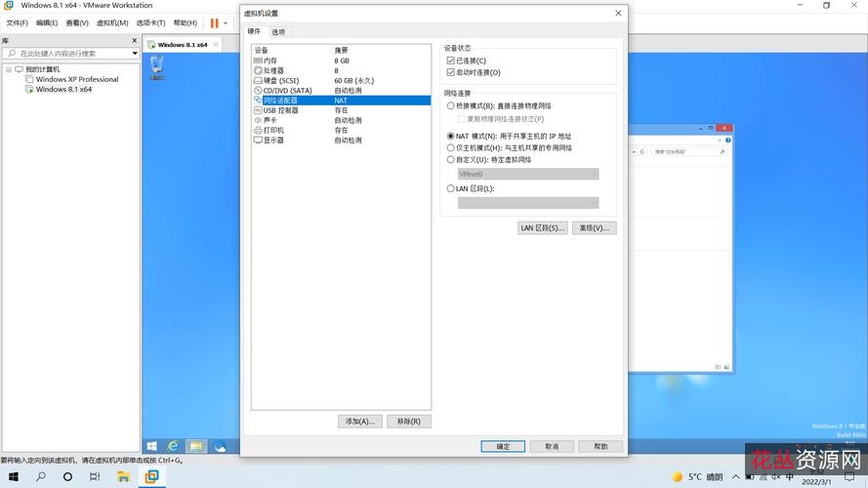Open the 虚拟机(M) menu

112,22
